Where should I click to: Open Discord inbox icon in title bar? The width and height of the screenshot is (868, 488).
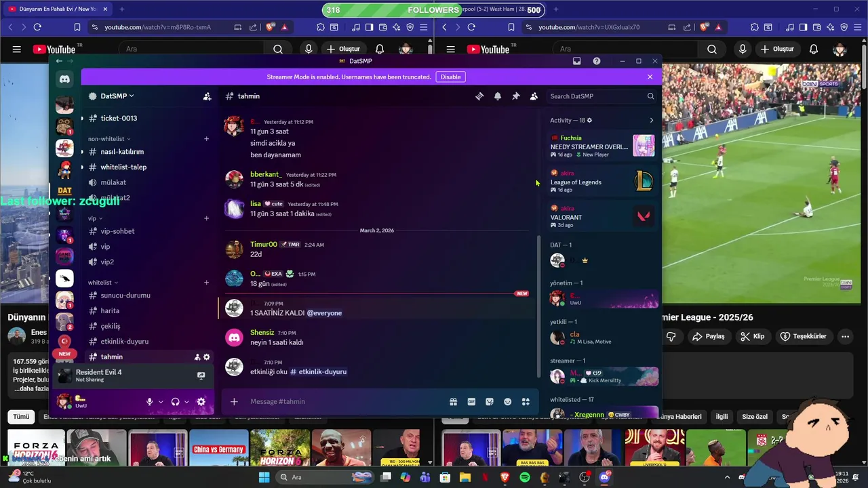click(x=576, y=61)
